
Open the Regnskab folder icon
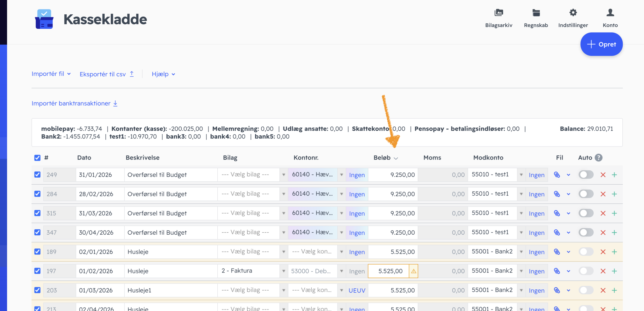(x=536, y=13)
